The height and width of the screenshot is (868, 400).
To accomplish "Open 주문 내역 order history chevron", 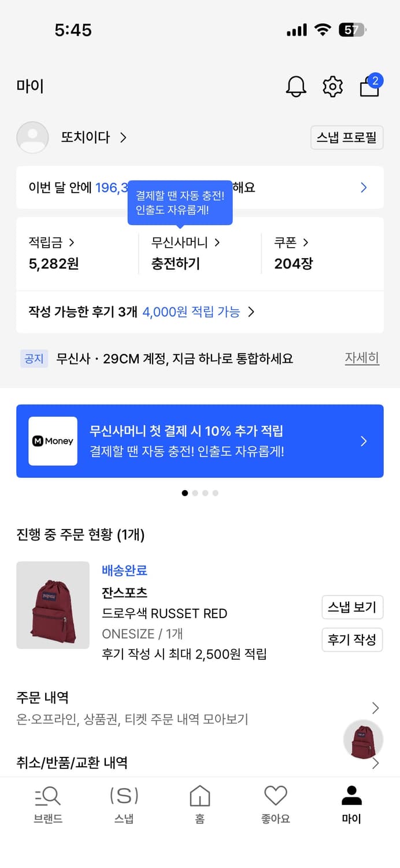I will [376, 707].
